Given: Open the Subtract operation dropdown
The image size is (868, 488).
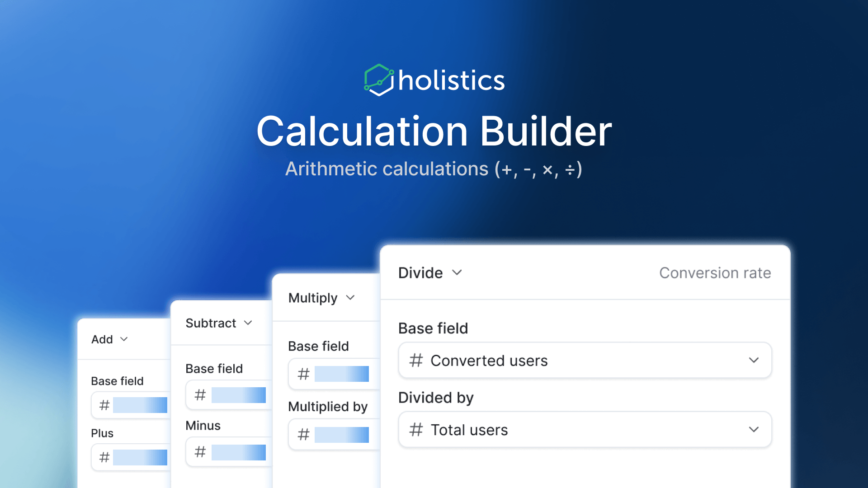Looking at the screenshot, I should coord(248,323).
